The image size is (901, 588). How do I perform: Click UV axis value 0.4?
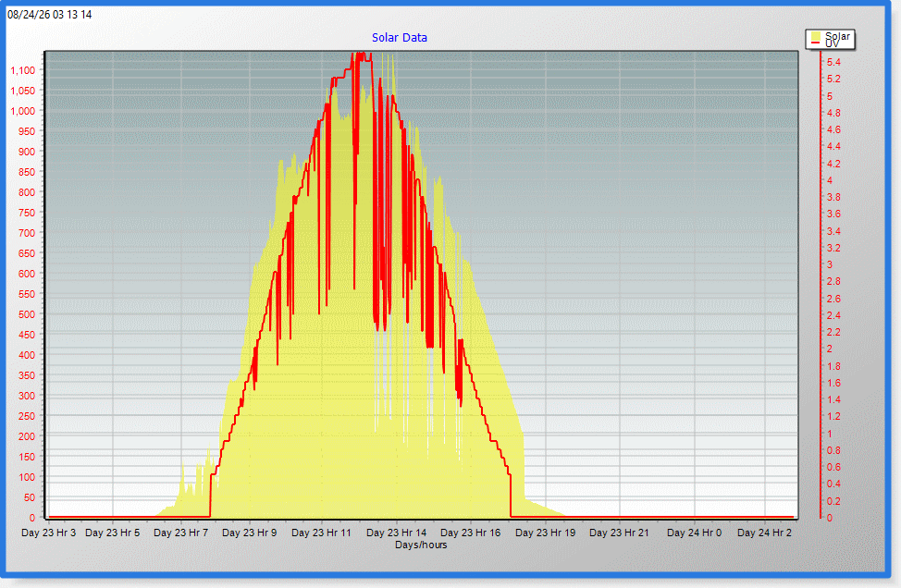point(833,484)
